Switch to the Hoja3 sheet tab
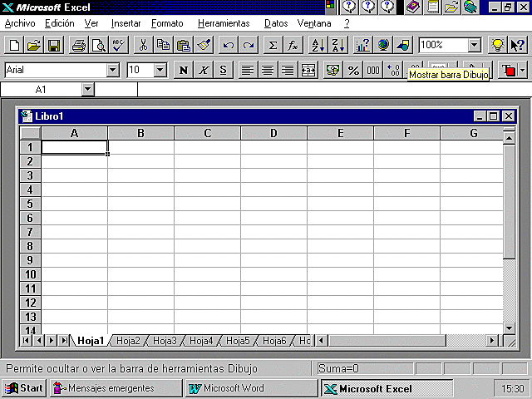Viewport: 532px width, 399px height. 165,341
